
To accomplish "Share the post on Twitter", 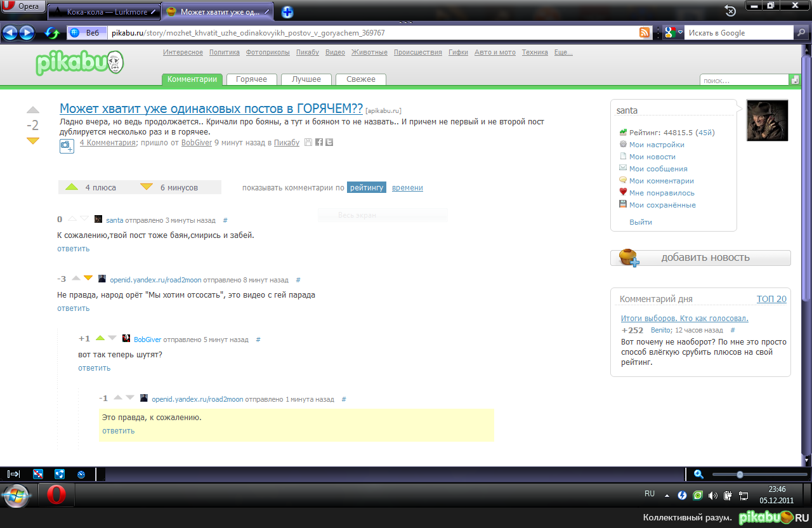I will pyautogui.click(x=329, y=142).
